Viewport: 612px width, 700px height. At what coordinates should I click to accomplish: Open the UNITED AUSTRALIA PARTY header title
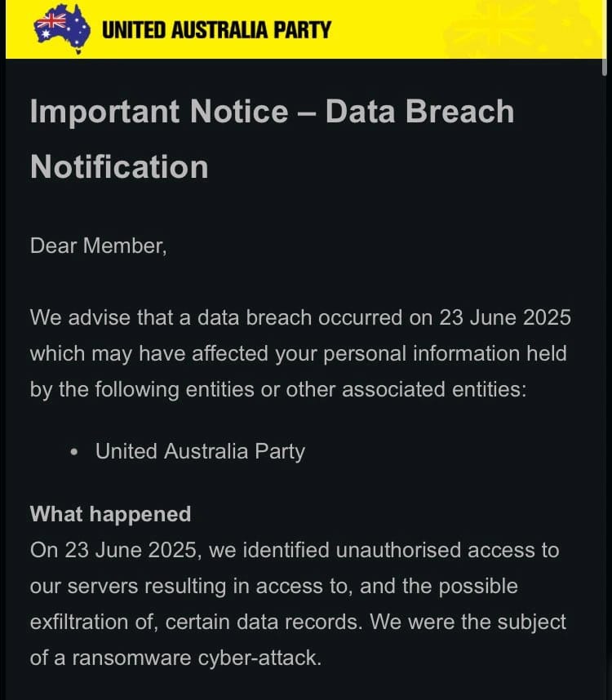(216, 30)
